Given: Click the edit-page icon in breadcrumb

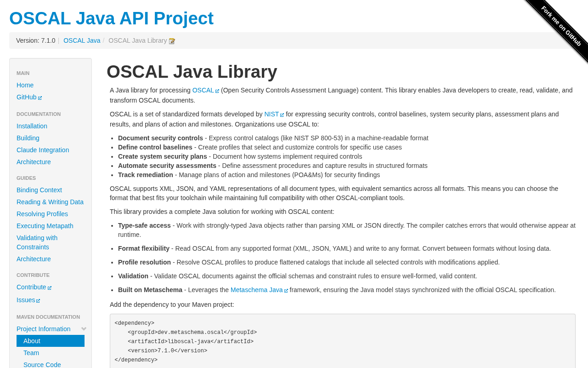Looking at the screenshot, I should point(172,41).
